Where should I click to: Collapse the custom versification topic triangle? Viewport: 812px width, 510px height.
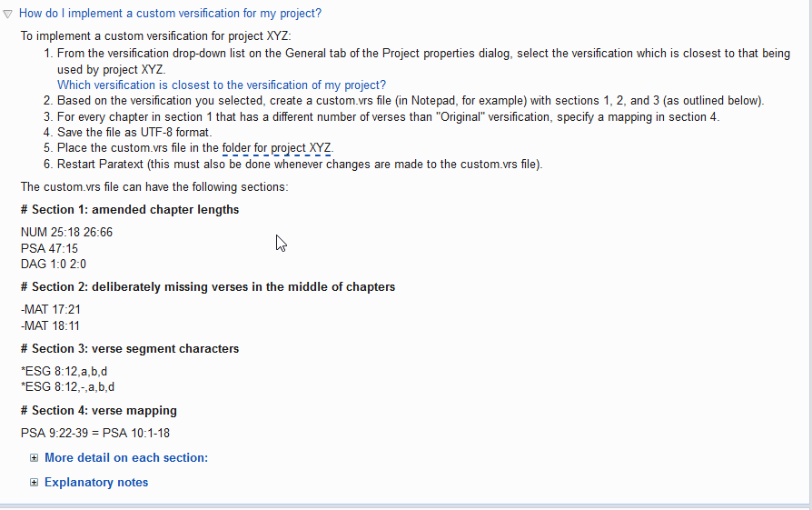click(x=8, y=14)
